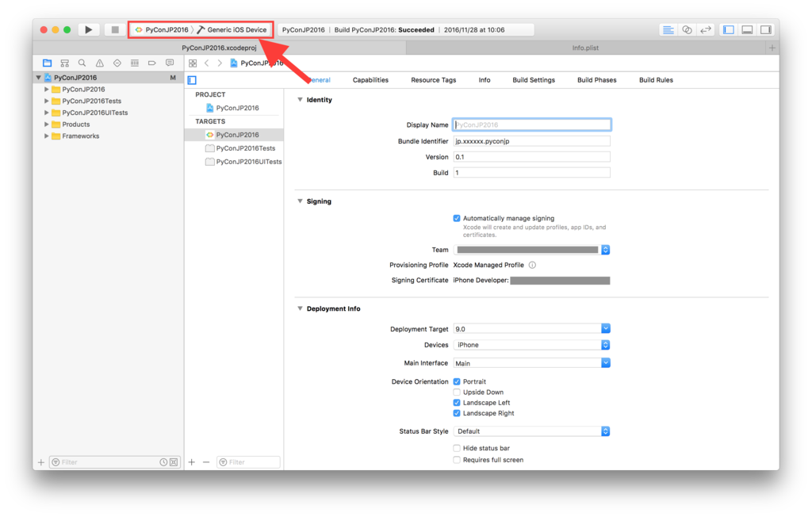This screenshot has width=812, height=517.
Task: Collapse the PyConJP2016 root project
Action: coord(38,77)
